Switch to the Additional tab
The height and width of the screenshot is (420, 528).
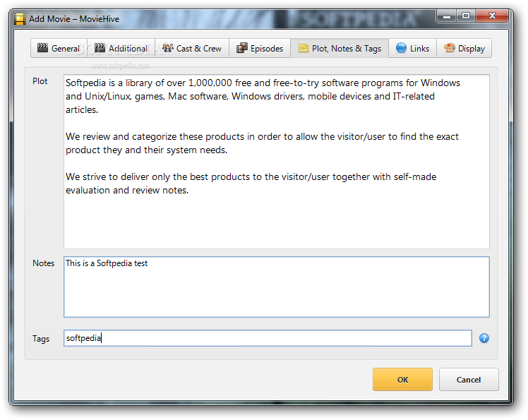tap(121, 49)
